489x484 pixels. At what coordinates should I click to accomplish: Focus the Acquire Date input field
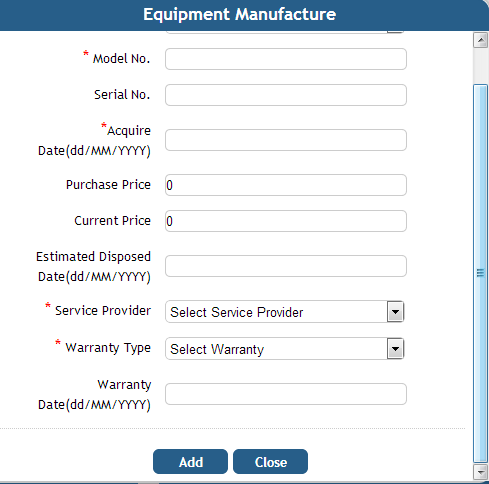pos(286,140)
